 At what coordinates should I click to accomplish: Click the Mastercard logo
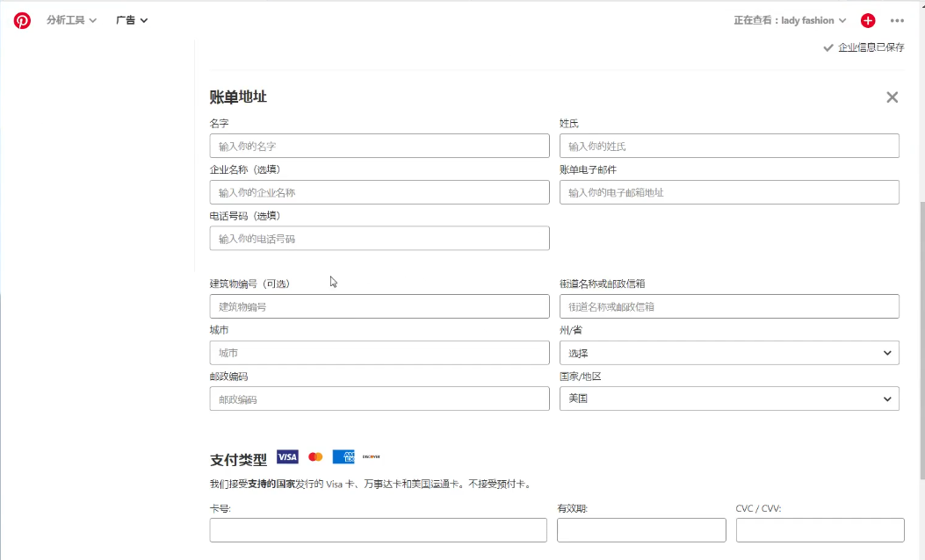click(x=315, y=456)
